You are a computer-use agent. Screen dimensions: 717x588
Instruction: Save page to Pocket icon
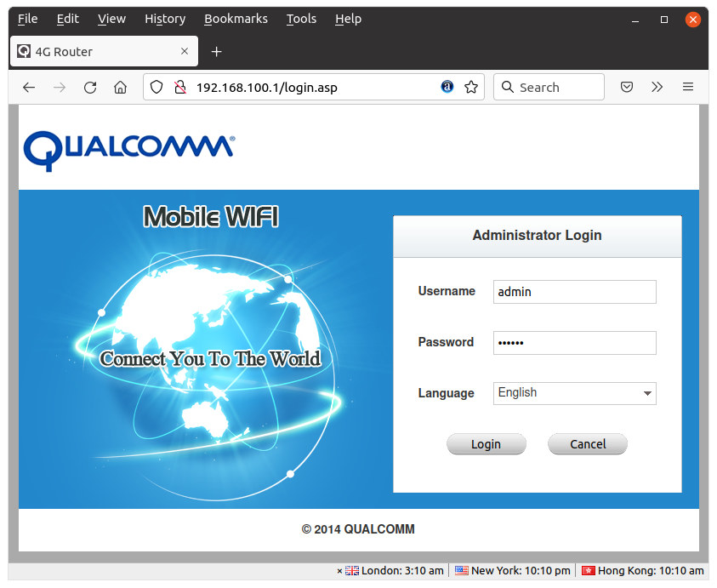(627, 87)
